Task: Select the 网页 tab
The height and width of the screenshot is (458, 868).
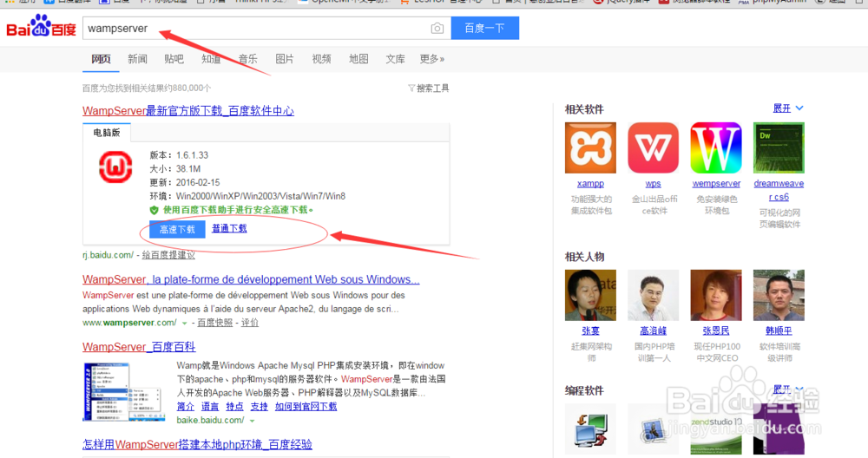Action: (x=101, y=59)
